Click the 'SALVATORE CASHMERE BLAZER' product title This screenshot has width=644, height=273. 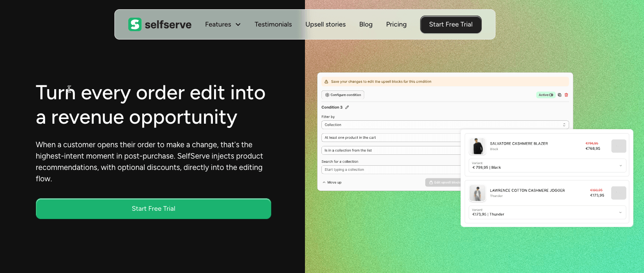coord(519,143)
